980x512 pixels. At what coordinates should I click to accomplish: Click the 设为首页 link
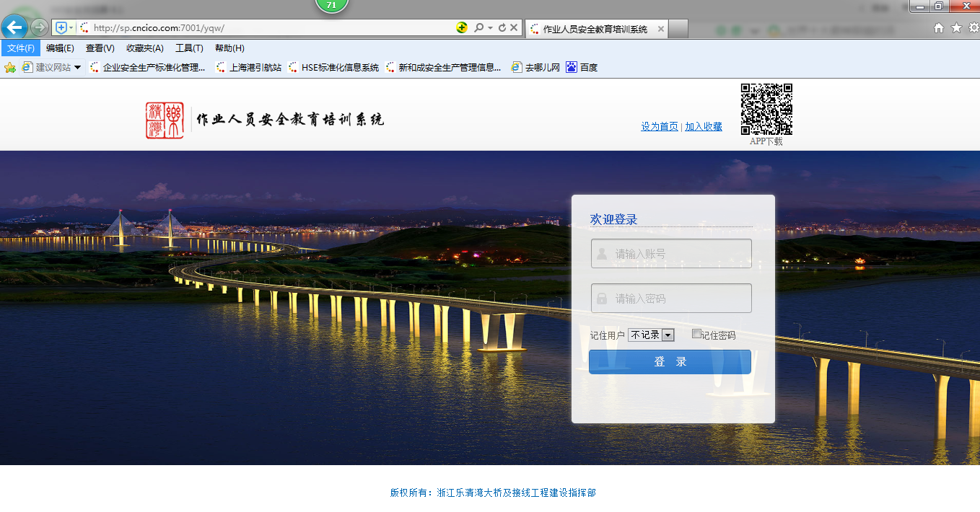coord(660,126)
